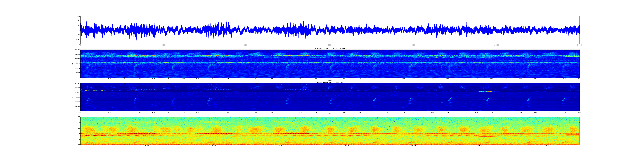Click the 0.50 time tick under the L2 norm scalogram
This screenshot has width=644, height=161.
pos(154,112)
